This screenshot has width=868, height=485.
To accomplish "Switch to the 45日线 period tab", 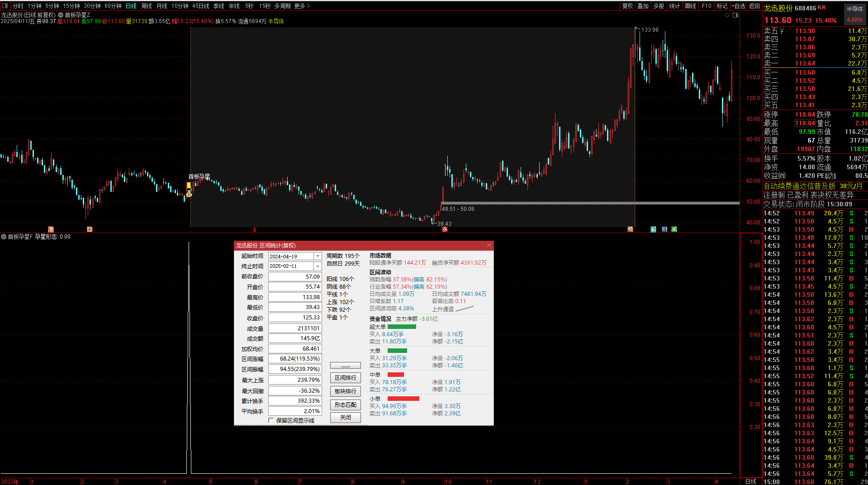I will (201, 6).
